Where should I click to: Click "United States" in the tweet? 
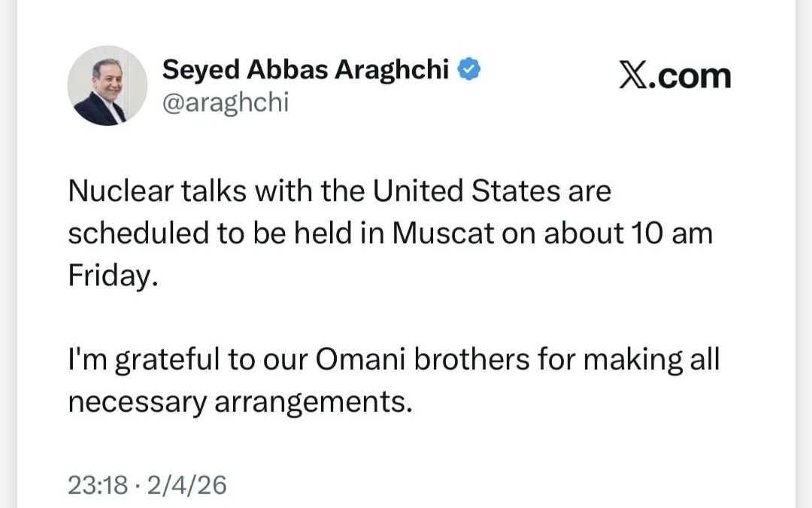[x=466, y=191]
